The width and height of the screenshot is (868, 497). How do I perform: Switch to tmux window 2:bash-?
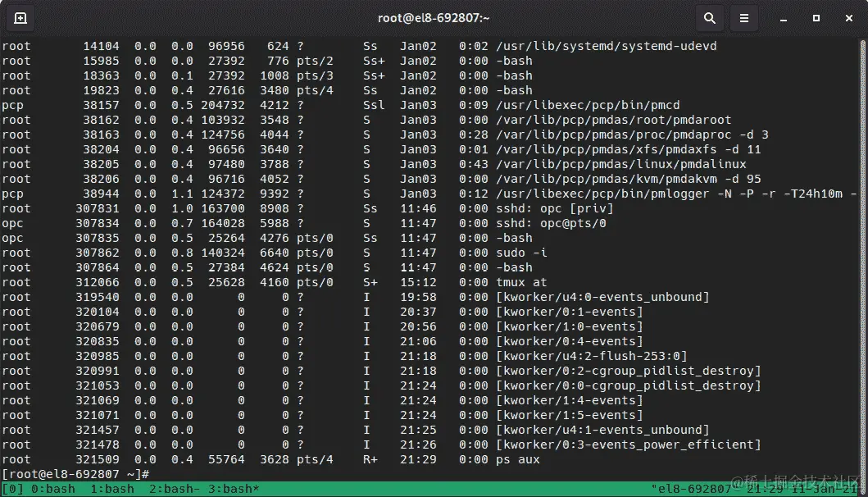pos(175,490)
